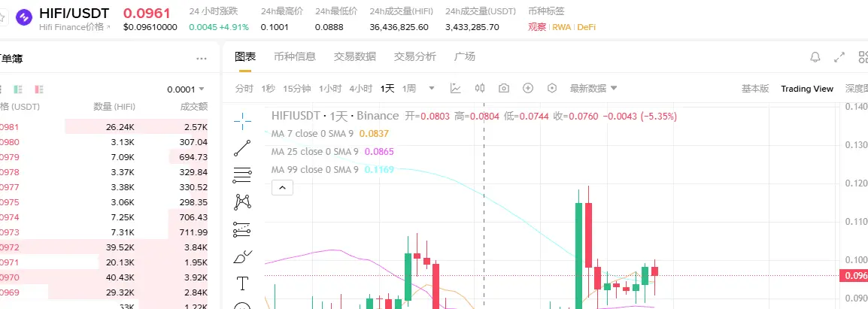
Task: Select the 15分钟 interval
Action: [x=296, y=89]
